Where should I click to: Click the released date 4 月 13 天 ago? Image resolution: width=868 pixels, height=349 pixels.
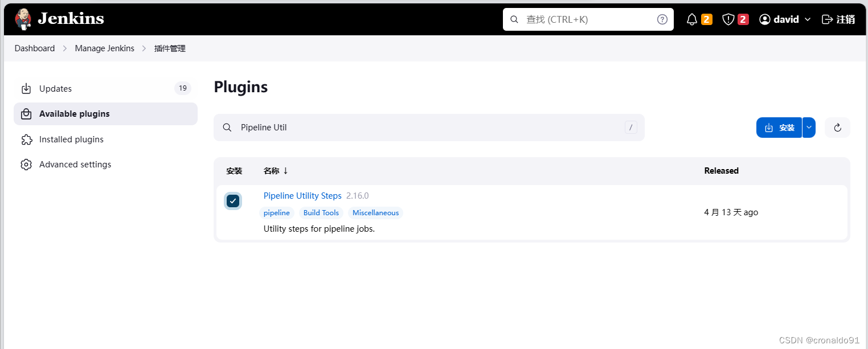731,212
